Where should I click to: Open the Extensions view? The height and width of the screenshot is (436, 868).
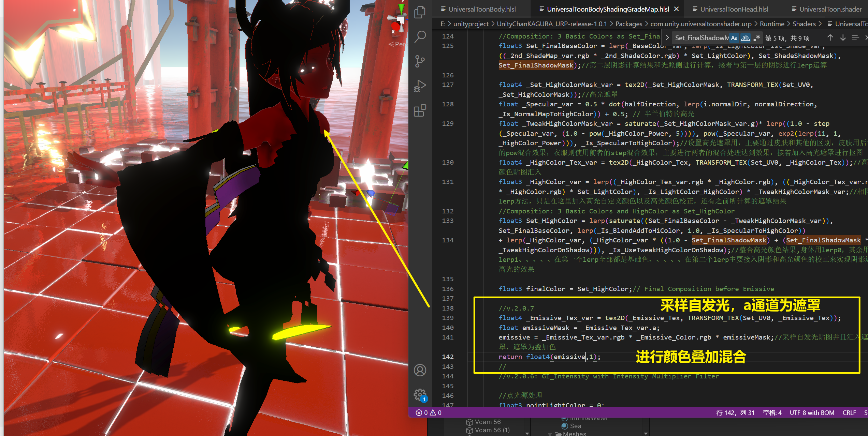tap(420, 111)
